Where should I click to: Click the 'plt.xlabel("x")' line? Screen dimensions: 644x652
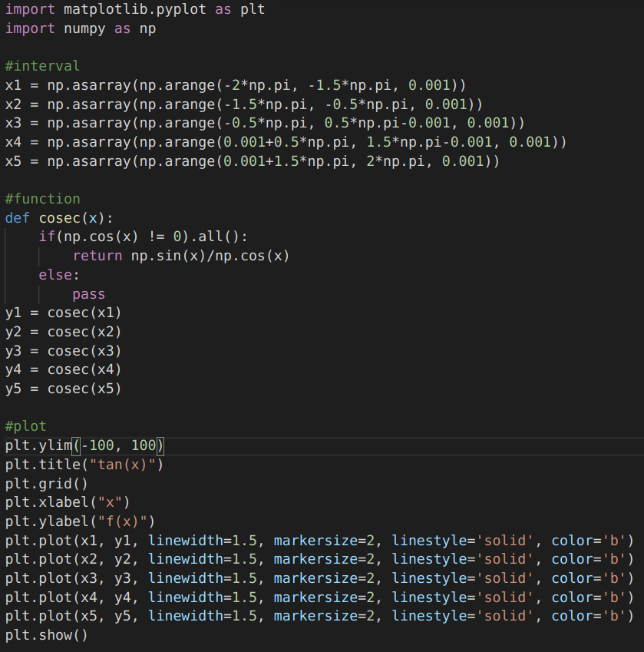coord(68,502)
